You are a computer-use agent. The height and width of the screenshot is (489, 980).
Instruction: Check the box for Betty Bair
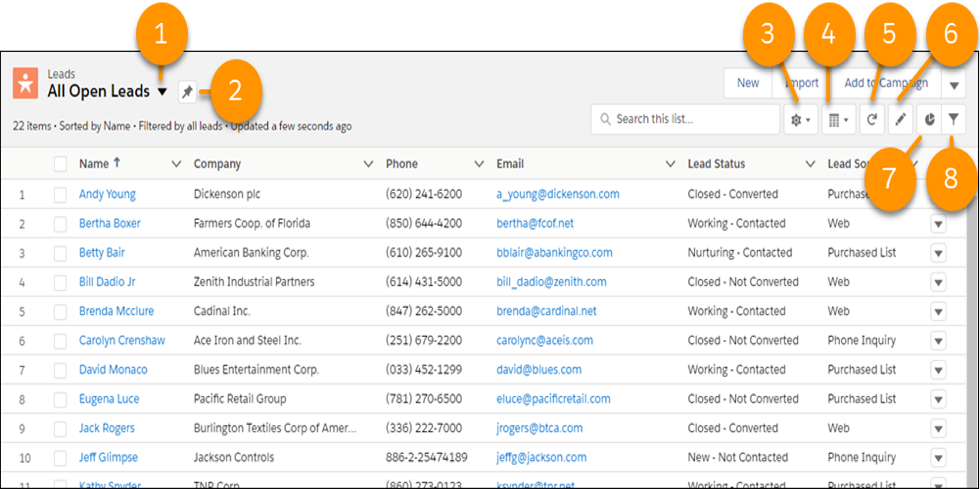tap(60, 253)
